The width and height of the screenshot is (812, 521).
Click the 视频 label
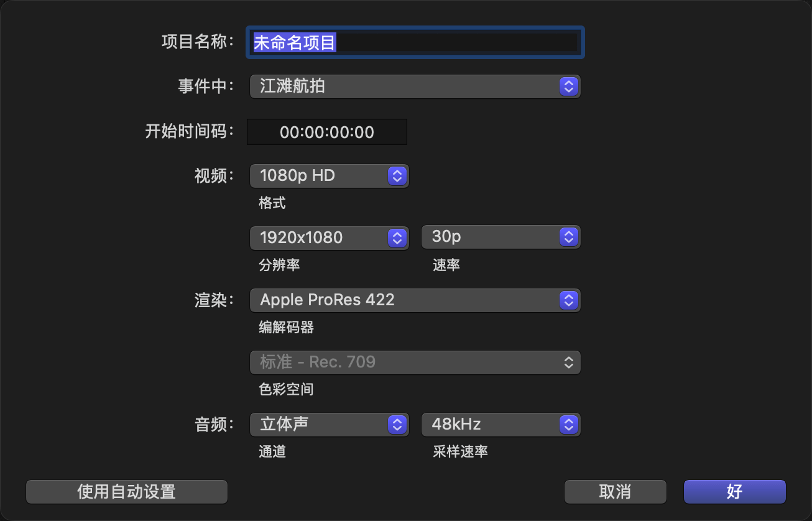pyautogui.click(x=215, y=176)
